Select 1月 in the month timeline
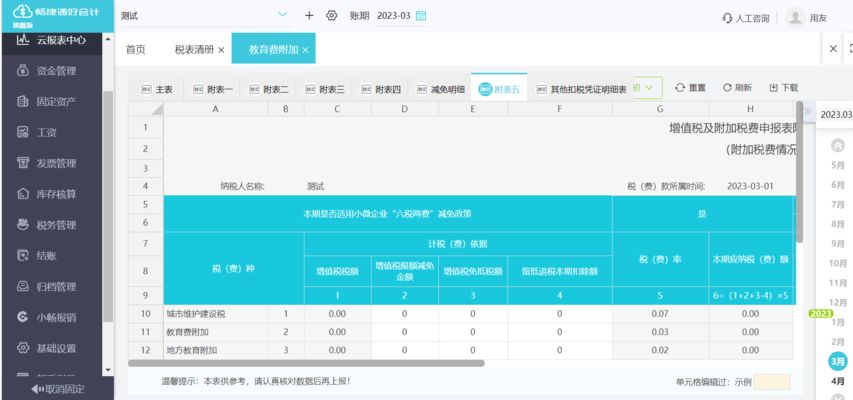 pyautogui.click(x=838, y=323)
